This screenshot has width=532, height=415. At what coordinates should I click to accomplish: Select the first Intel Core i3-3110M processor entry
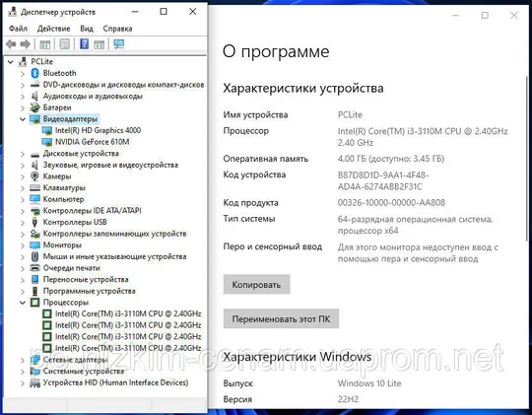pos(128,313)
